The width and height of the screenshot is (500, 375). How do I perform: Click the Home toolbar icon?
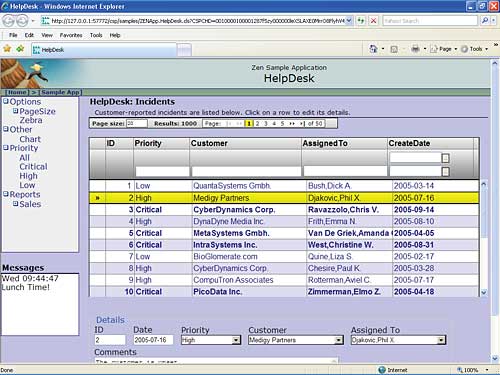[x=373, y=49]
